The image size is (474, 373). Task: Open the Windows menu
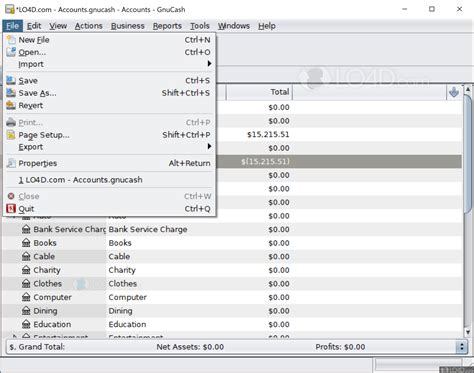coord(234,26)
